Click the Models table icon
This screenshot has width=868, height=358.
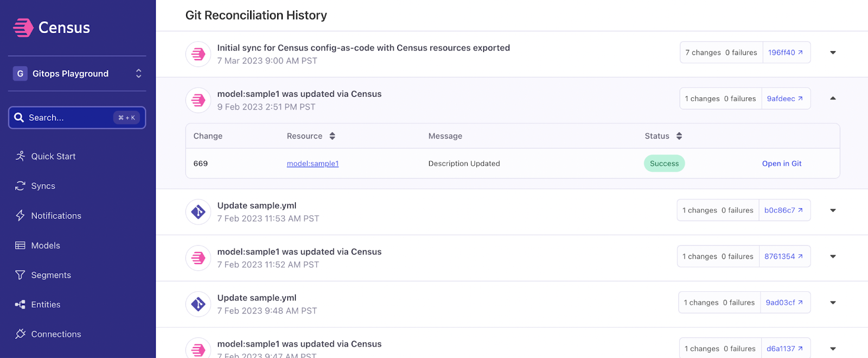coord(20,246)
